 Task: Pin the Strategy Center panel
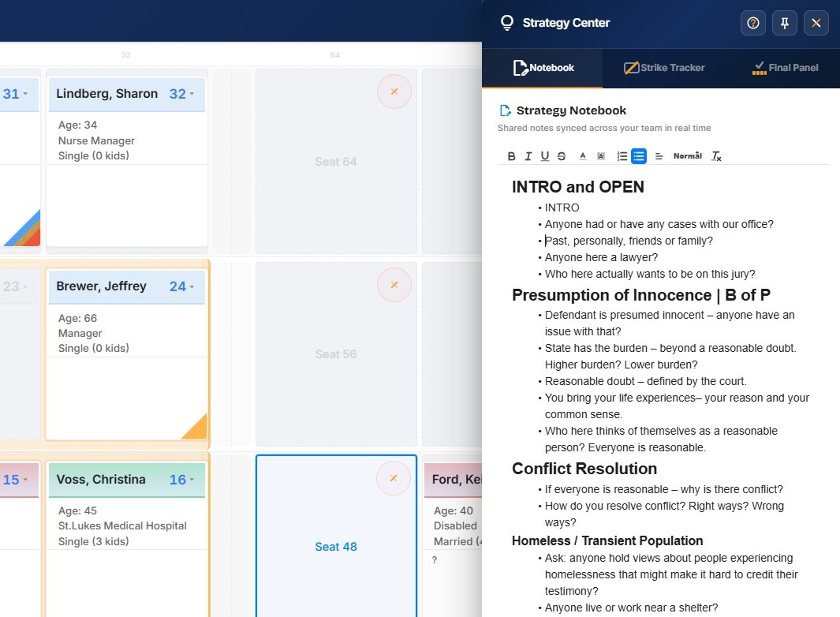784,23
